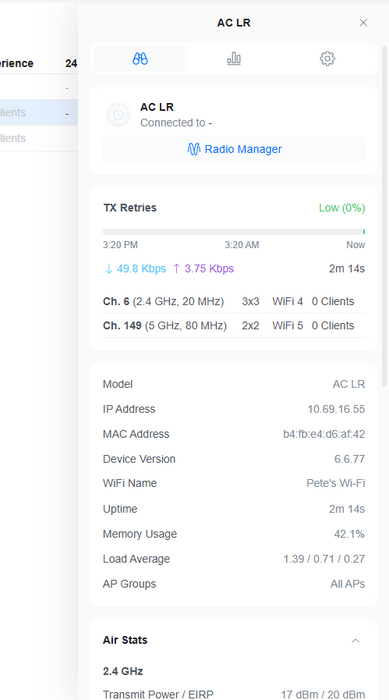Select the Ch. 149 5 GHz radio row
The width and height of the screenshot is (389, 700).
[x=234, y=325]
